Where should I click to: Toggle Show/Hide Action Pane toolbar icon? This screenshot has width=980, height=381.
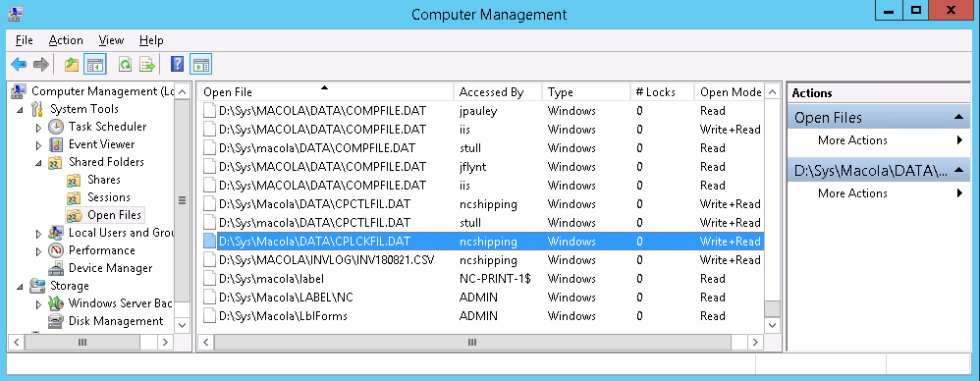pyautogui.click(x=200, y=65)
